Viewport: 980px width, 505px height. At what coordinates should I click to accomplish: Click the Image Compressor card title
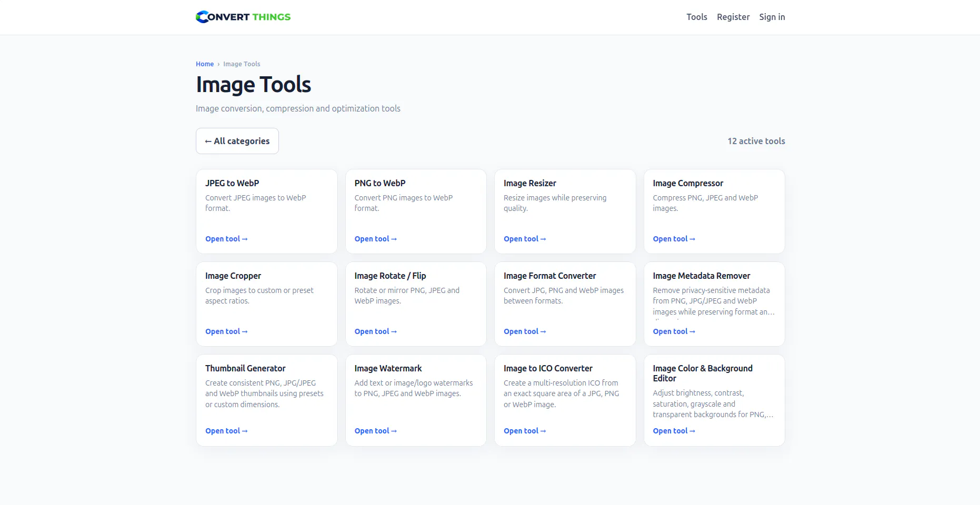point(688,183)
